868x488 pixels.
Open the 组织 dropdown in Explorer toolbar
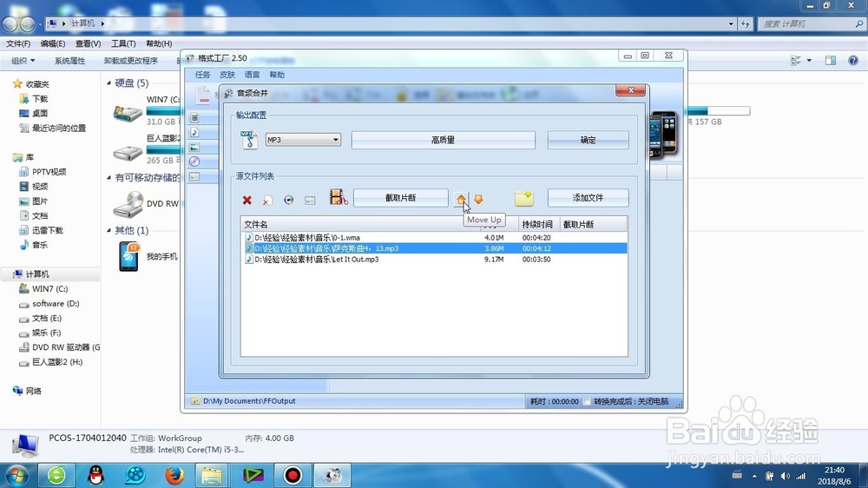[x=23, y=61]
